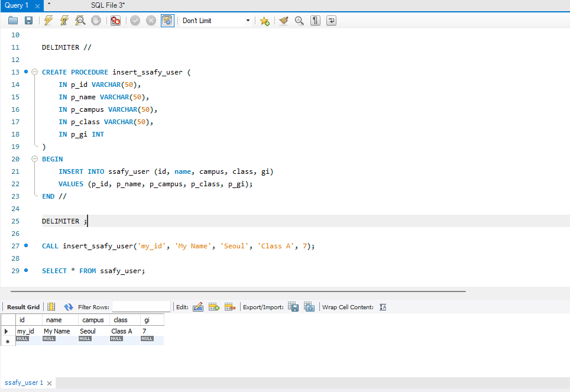Select cell with my_id
The height and width of the screenshot is (392, 570).
(29, 331)
